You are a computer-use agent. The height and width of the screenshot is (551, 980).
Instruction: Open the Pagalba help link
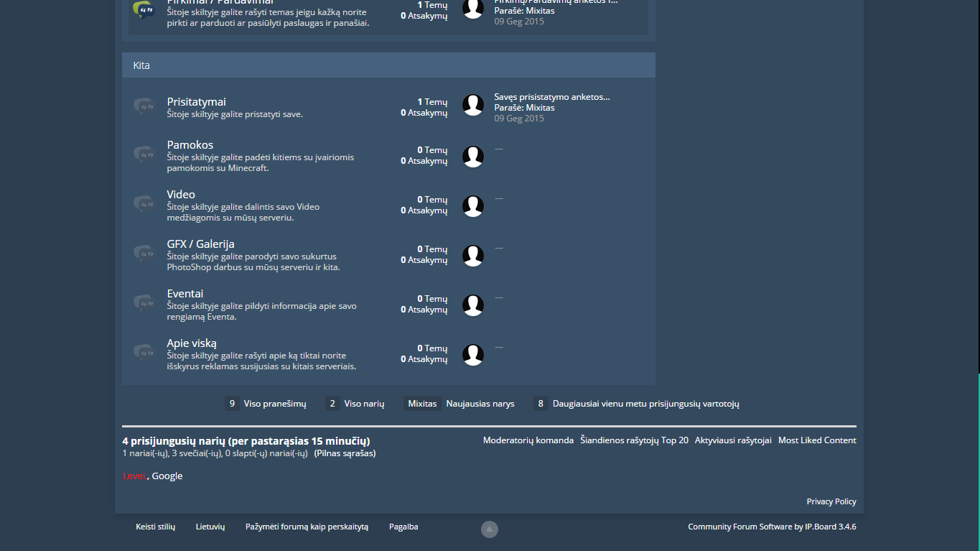tap(403, 527)
